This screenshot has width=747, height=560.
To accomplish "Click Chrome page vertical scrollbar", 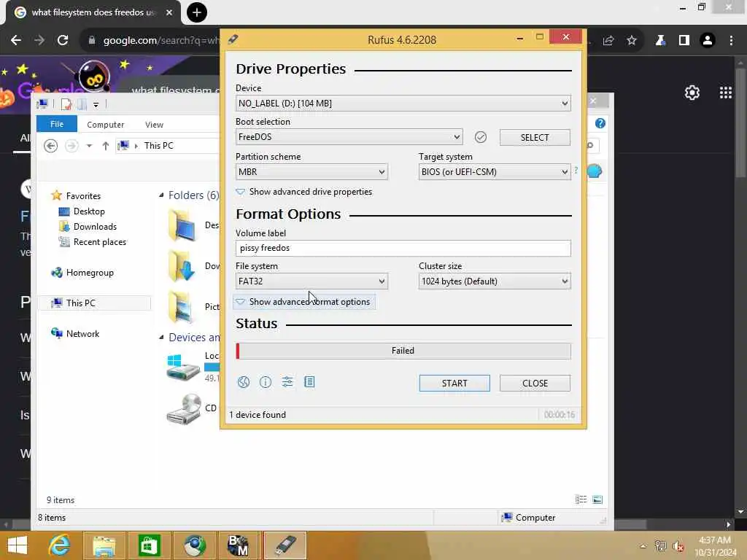I will click(x=740, y=122).
